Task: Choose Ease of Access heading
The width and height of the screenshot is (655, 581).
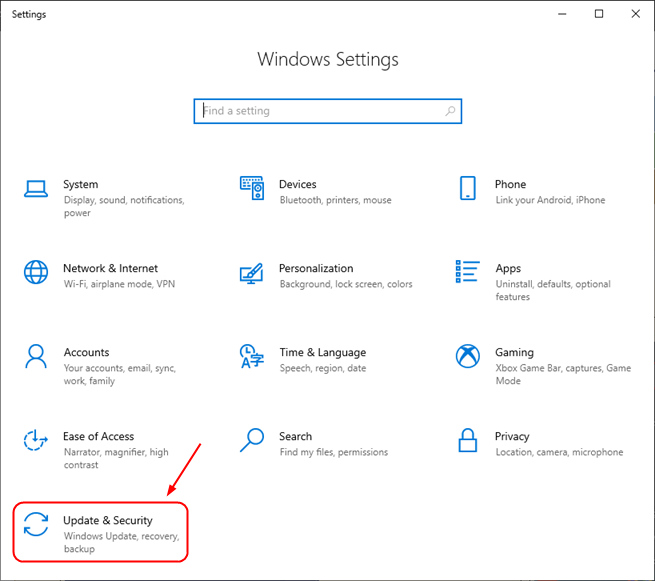Action: tap(99, 436)
